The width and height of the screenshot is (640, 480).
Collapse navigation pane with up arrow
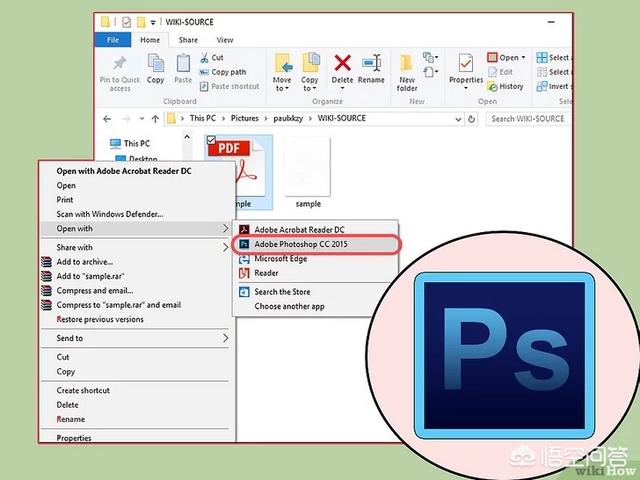tap(187, 137)
